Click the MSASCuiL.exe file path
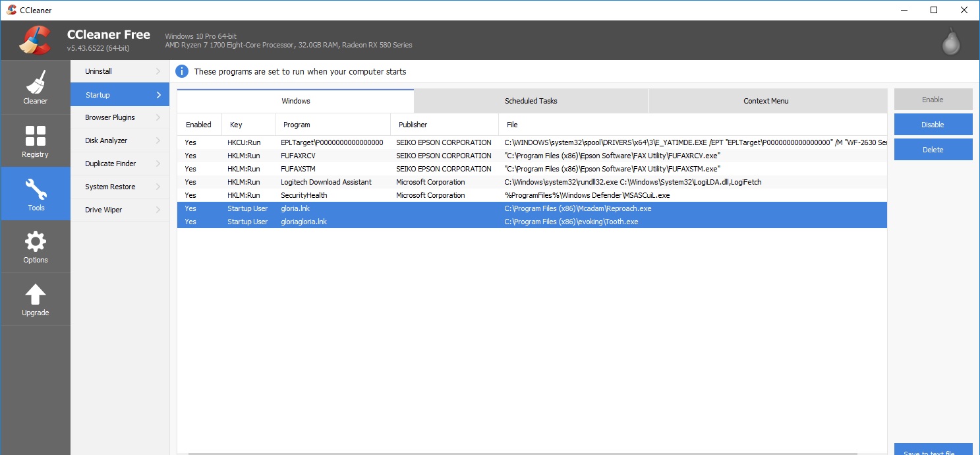 click(x=587, y=195)
